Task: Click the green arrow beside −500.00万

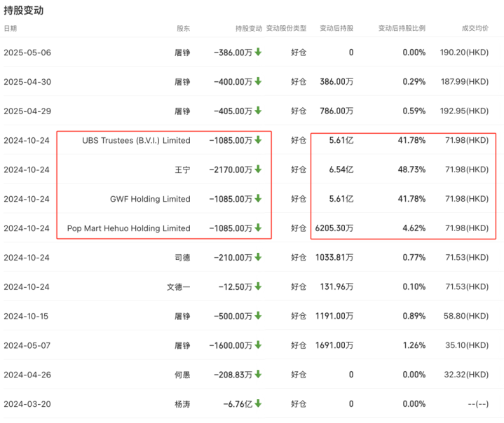Action: [x=258, y=316]
